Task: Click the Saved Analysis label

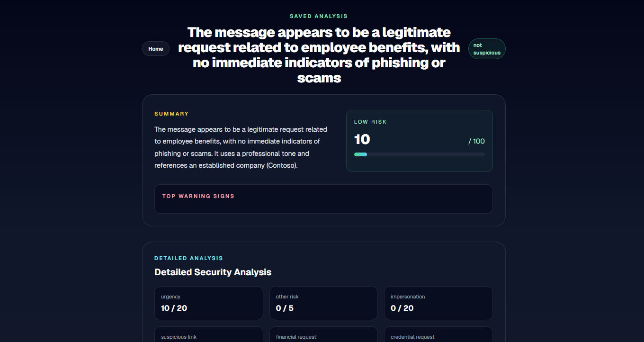Action: (319, 16)
